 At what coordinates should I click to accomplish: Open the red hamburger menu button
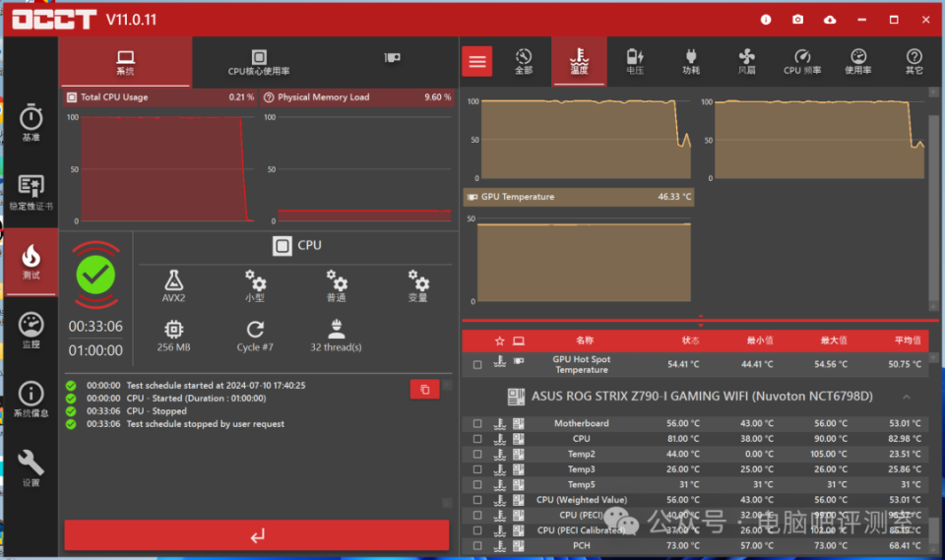476,61
